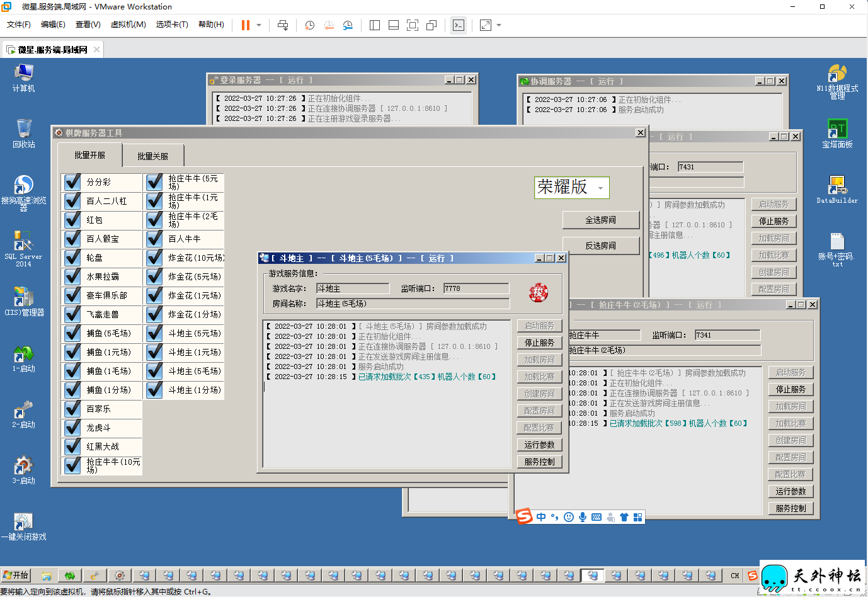Click 停止服务 in the 抢庄牛牛 window
Screen dimensions: 868x597
[x=791, y=389]
